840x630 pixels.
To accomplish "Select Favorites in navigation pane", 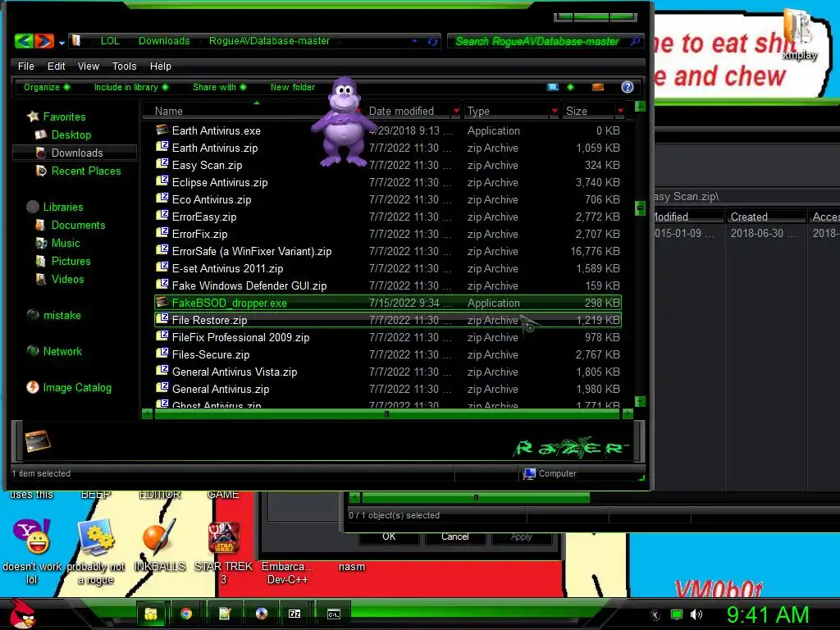I will pos(64,116).
